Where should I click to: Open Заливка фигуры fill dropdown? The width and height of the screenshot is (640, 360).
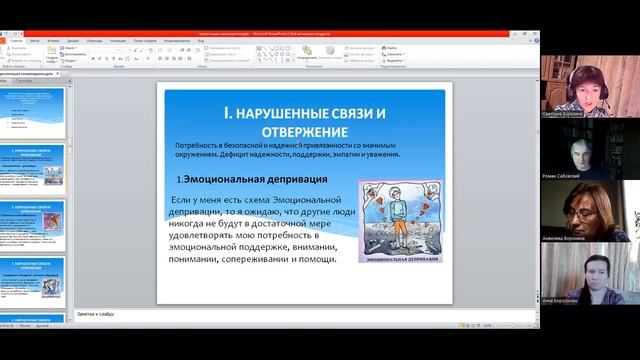pos(360,48)
